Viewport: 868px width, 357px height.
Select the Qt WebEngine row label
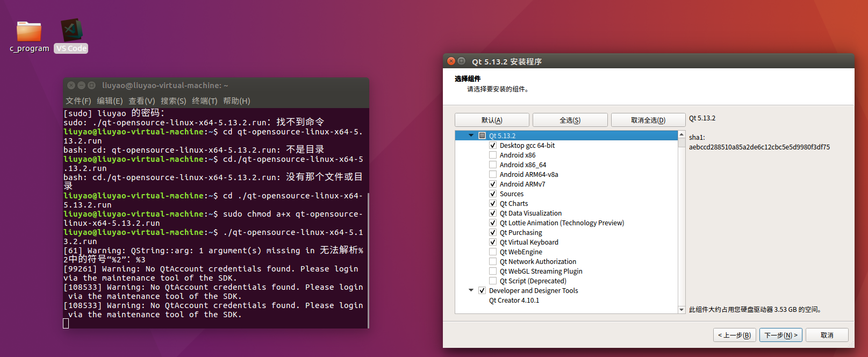521,252
